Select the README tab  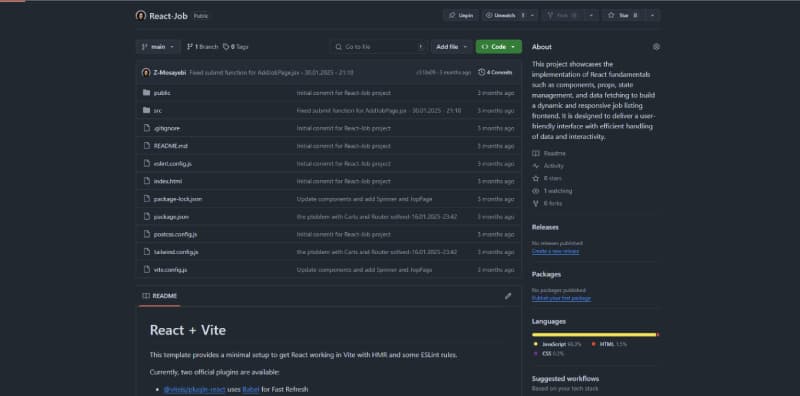[x=159, y=296]
